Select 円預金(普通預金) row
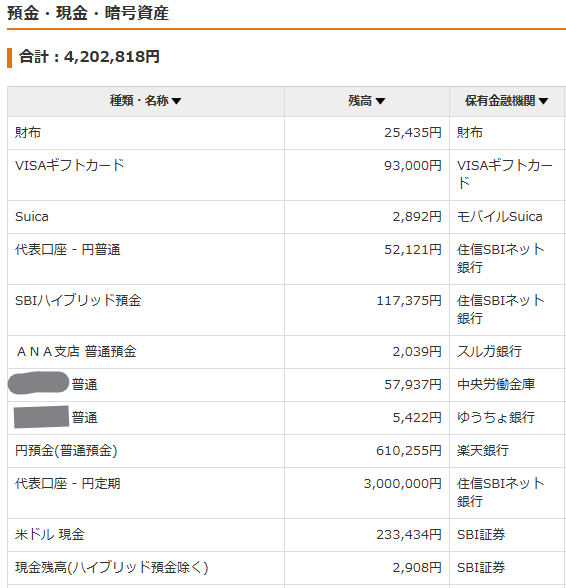Viewport: 566px width, 588px height. coord(66,451)
